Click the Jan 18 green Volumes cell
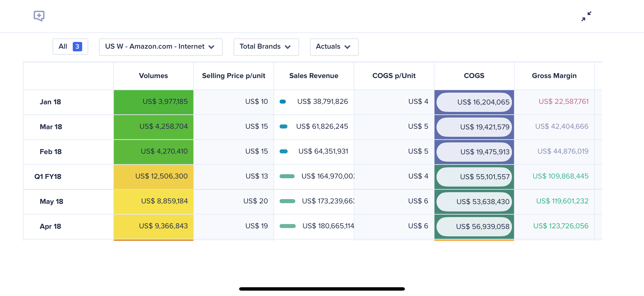The image size is (644, 296). (153, 102)
